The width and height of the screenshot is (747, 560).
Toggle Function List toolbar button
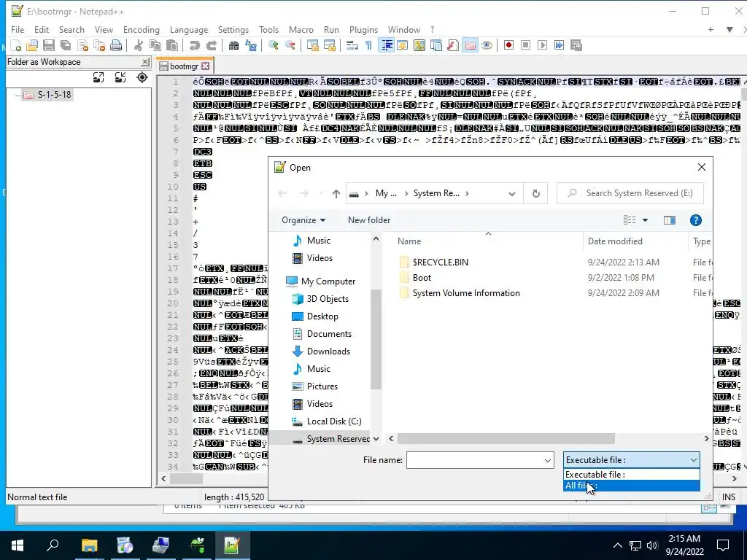pos(453,45)
